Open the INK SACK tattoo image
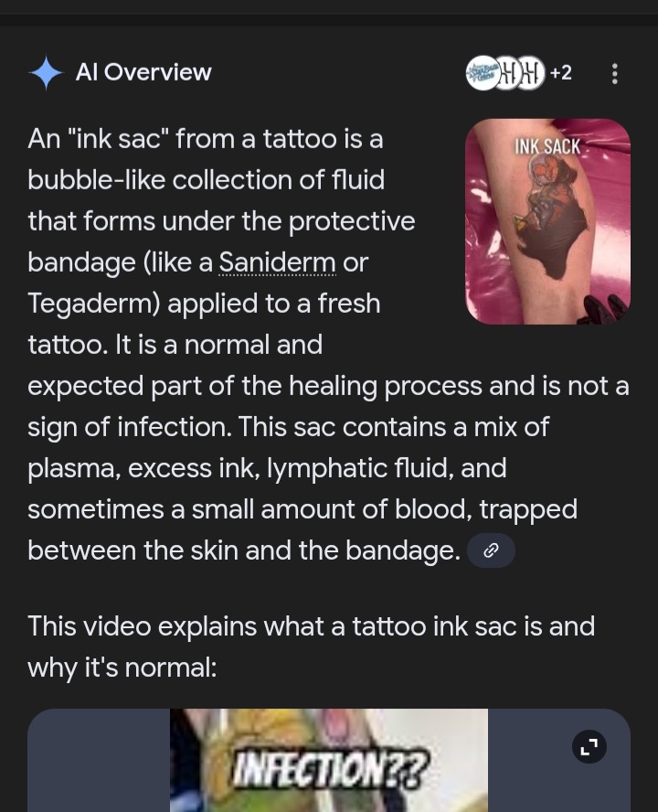Image resolution: width=658 pixels, height=812 pixels. (547, 221)
